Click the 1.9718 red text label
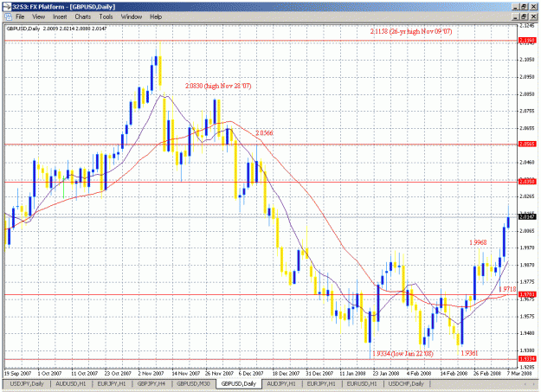 507,289
